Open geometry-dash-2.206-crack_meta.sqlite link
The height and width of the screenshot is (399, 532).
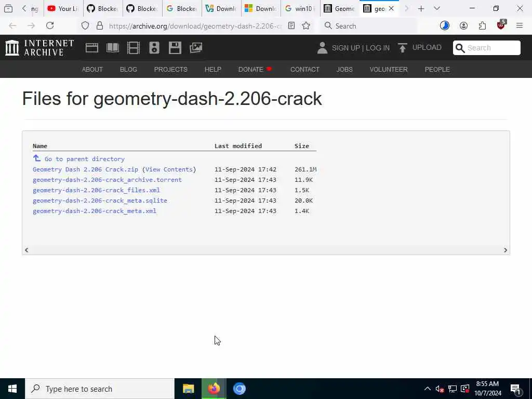point(100,201)
